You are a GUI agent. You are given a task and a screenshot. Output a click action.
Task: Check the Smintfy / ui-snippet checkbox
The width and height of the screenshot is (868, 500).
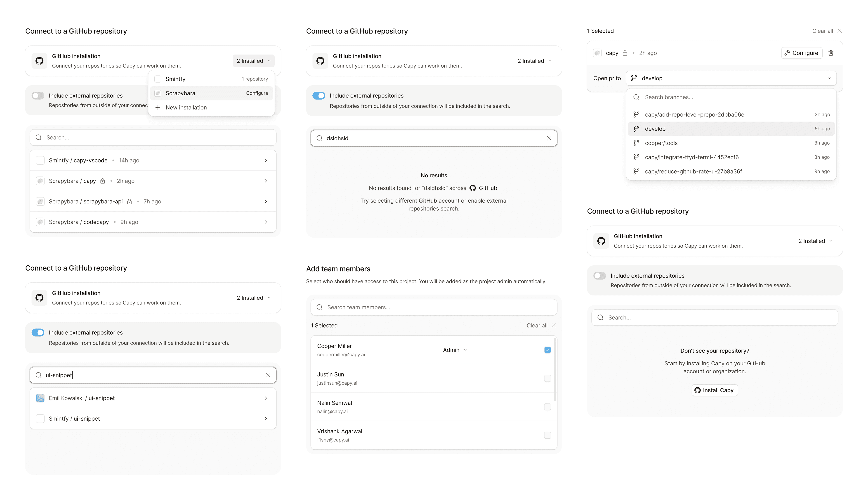click(x=40, y=418)
